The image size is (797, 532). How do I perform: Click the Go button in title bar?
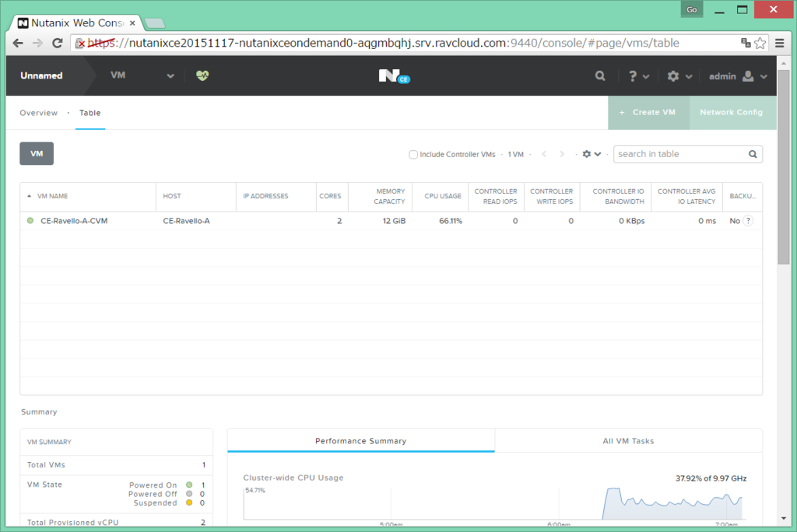tap(692, 9)
